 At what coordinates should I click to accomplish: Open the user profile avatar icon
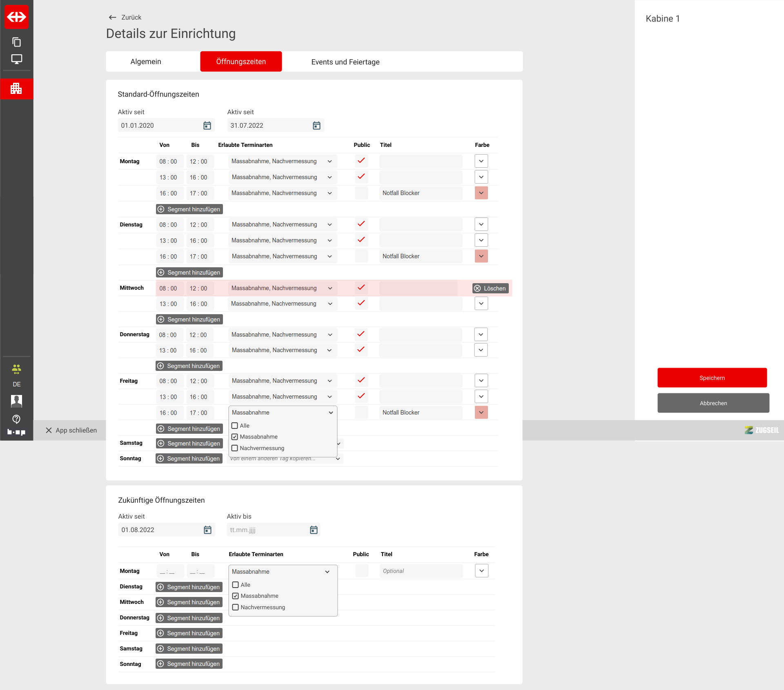pos(16,401)
